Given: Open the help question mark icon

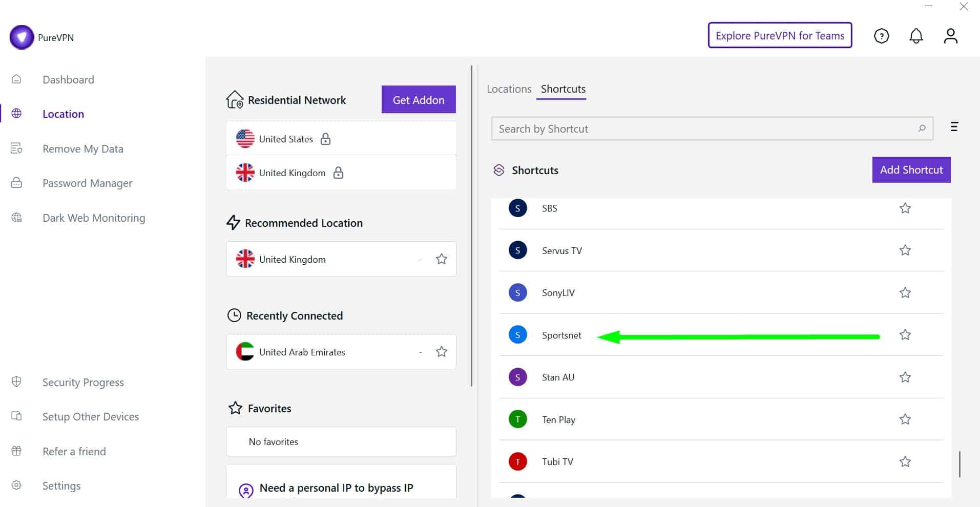Looking at the screenshot, I should (881, 36).
